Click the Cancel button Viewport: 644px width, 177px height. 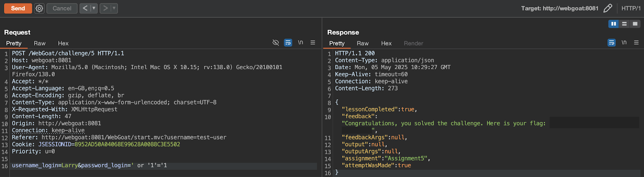pyautogui.click(x=62, y=8)
